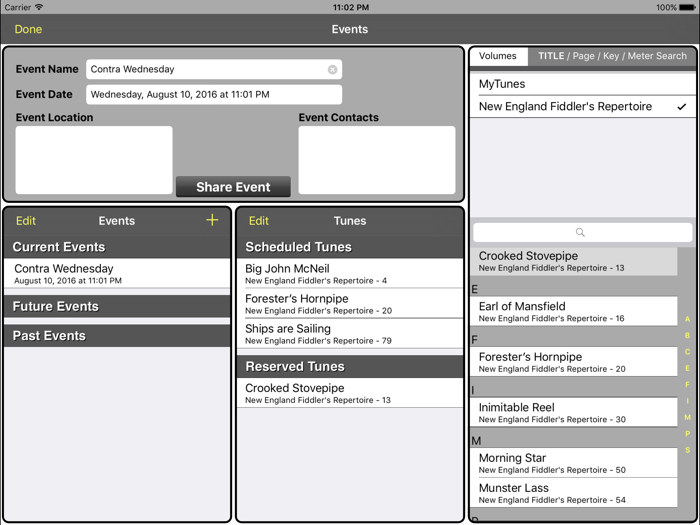The width and height of the screenshot is (700, 525).
Task: Add a new event with the plus icon
Action: coord(212,220)
